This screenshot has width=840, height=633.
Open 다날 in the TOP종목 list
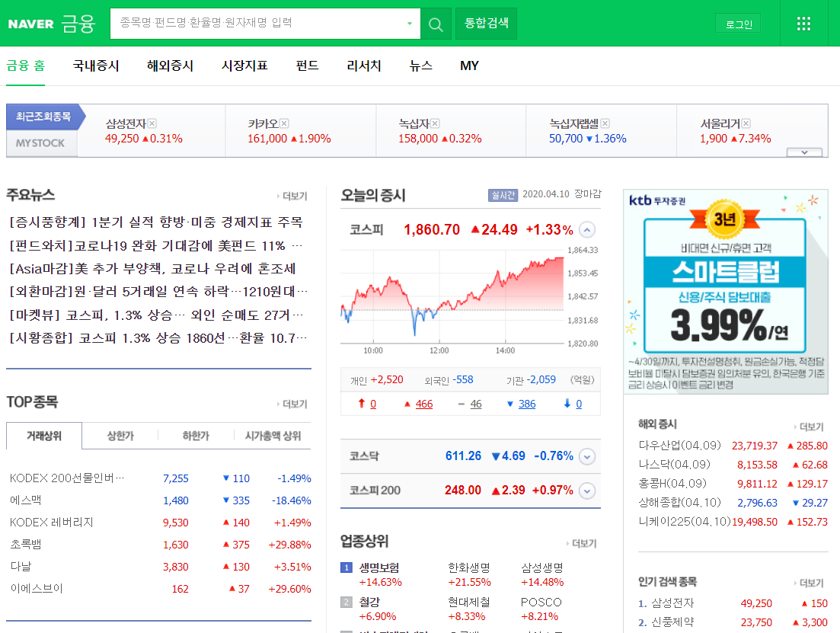(x=21, y=567)
